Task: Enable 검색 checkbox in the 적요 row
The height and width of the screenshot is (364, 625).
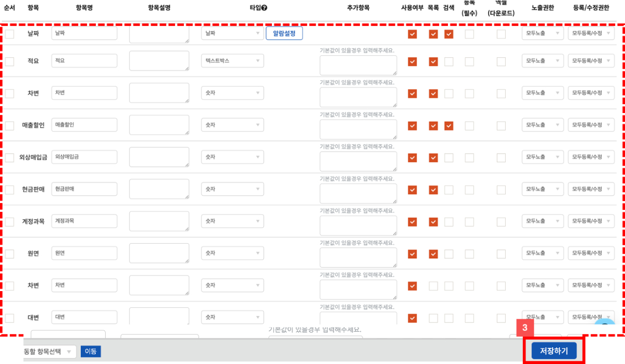Action: 449,61
